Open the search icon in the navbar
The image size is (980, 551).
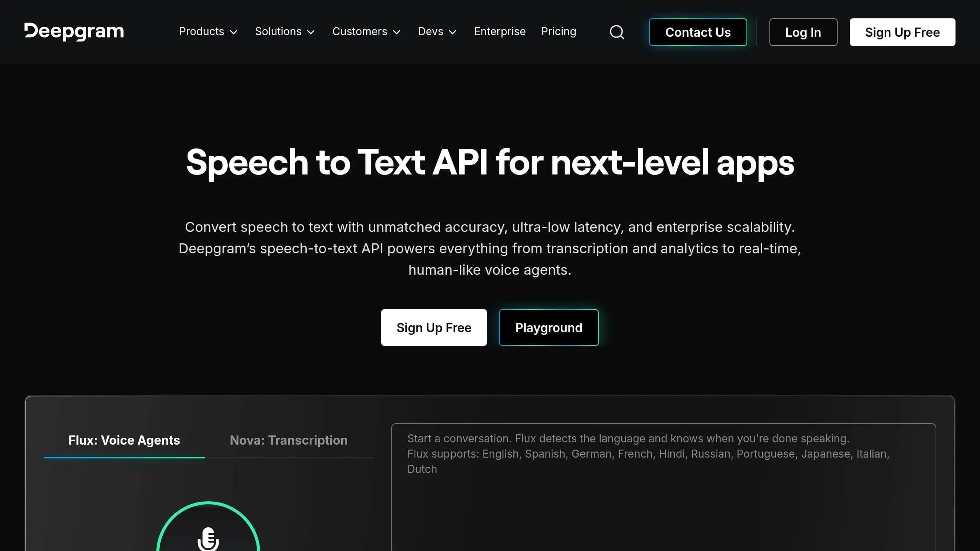(617, 32)
